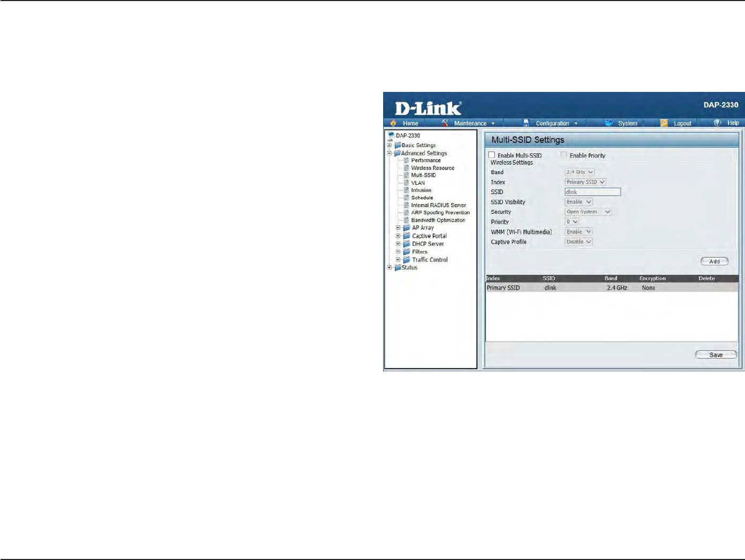The image size is (745, 560).
Task: Open the System menu
Action: click(x=628, y=123)
